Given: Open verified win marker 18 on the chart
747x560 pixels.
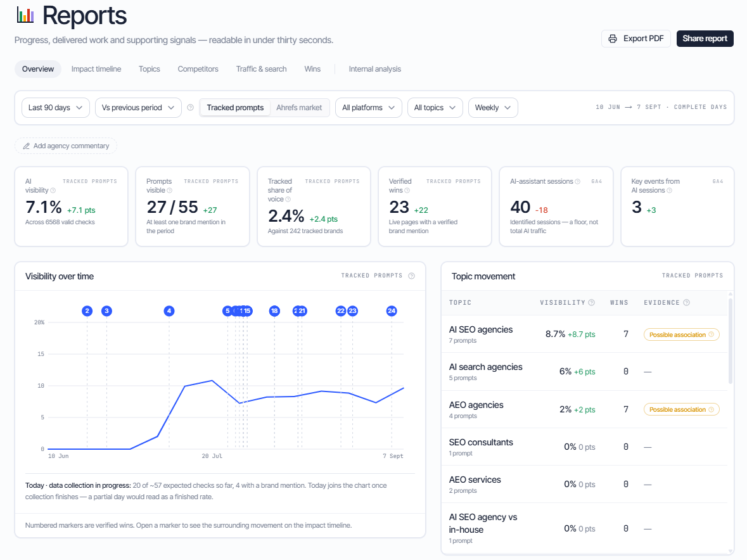Looking at the screenshot, I should tap(274, 311).
